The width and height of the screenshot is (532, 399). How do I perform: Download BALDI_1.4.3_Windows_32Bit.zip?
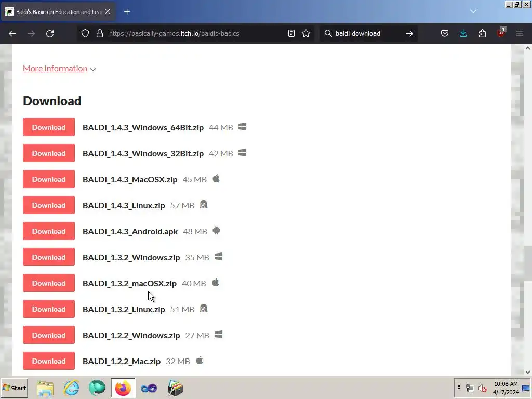pyautogui.click(x=49, y=153)
